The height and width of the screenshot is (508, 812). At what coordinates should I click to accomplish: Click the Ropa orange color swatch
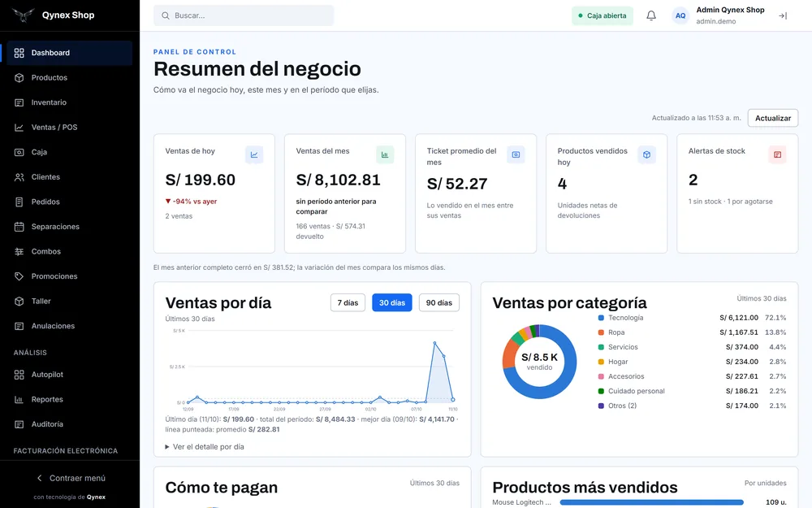pos(601,332)
